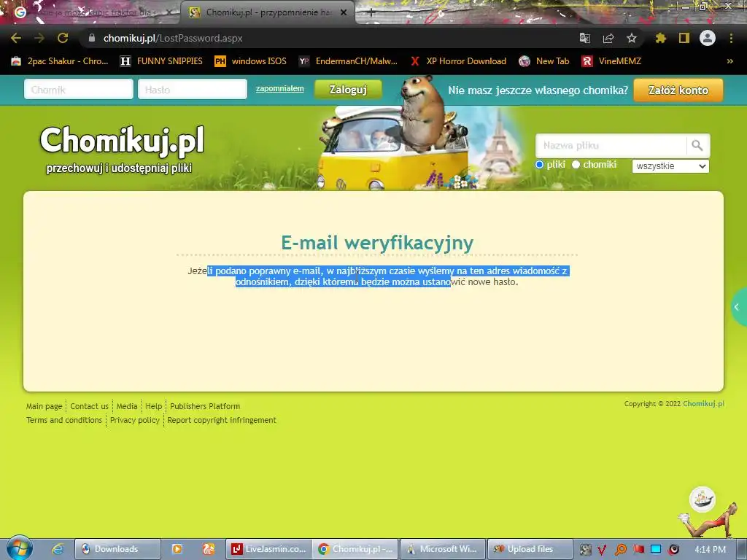Open the Help footer link
Viewport: 747px width, 560px height.
pyautogui.click(x=154, y=406)
